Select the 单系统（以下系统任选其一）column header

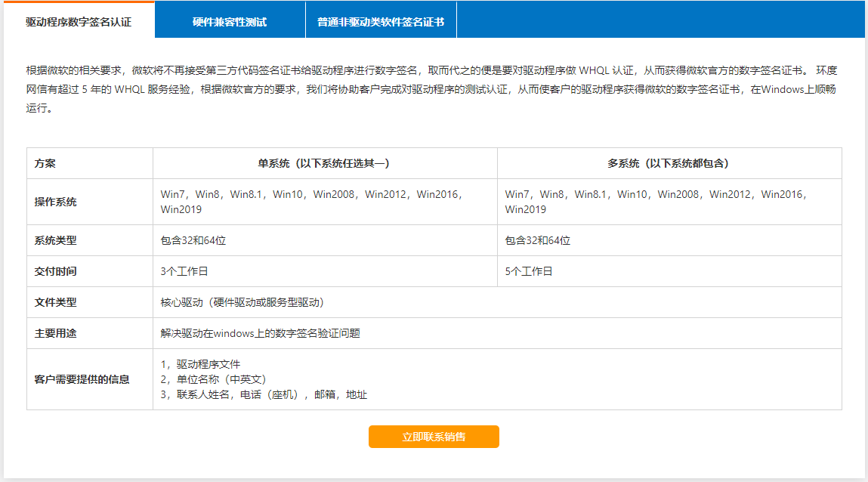pyautogui.click(x=325, y=163)
